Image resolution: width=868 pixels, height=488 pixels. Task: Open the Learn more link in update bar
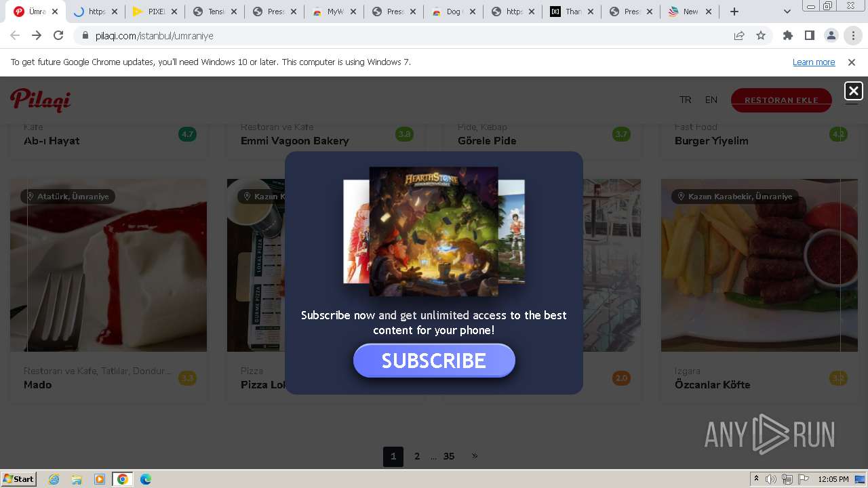pyautogui.click(x=814, y=62)
